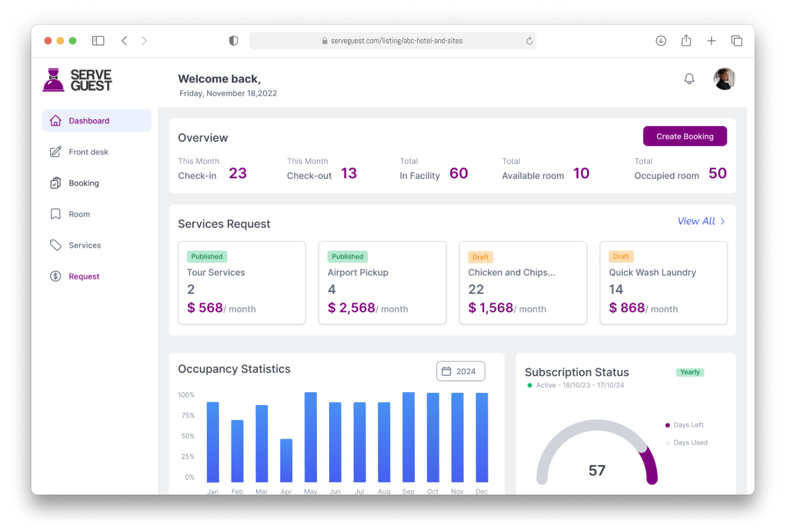The image size is (786, 532).
Task: Expand View All services requests
Action: click(x=701, y=221)
